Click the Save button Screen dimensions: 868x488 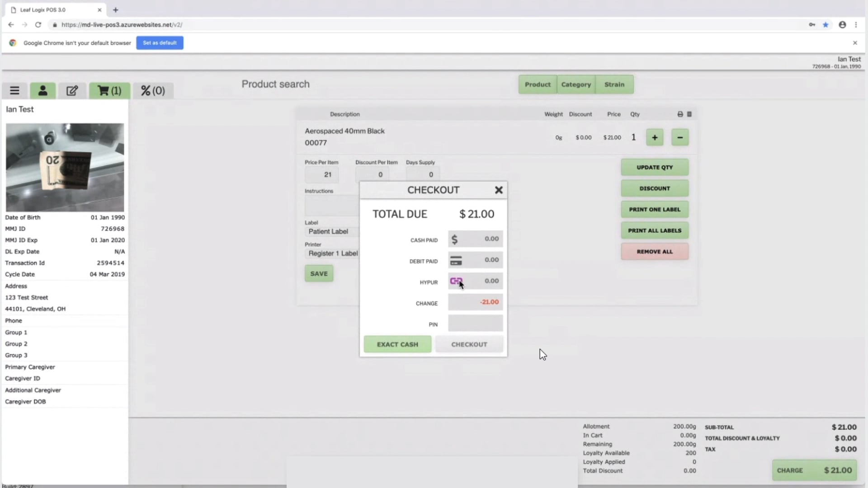coord(319,274)
